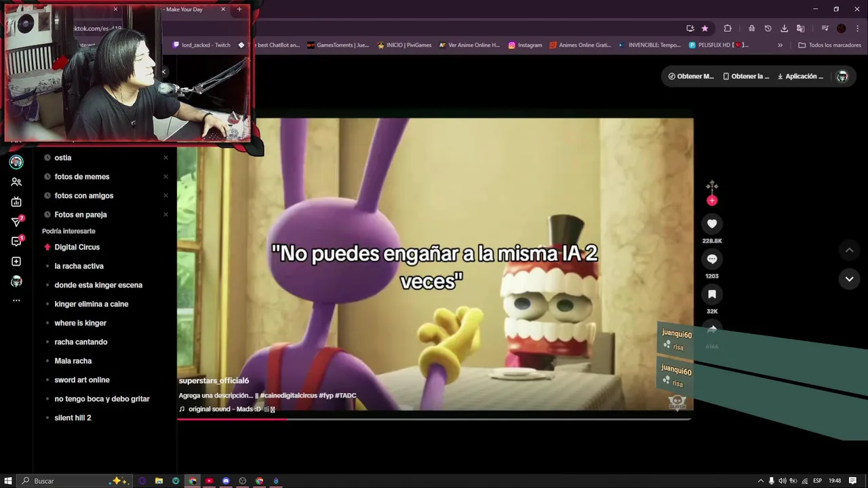Open the Friends icon in TikTok sidebar
Image resolution: width=868 pixels, height=488 pixels.
click(x=16, y=182)
